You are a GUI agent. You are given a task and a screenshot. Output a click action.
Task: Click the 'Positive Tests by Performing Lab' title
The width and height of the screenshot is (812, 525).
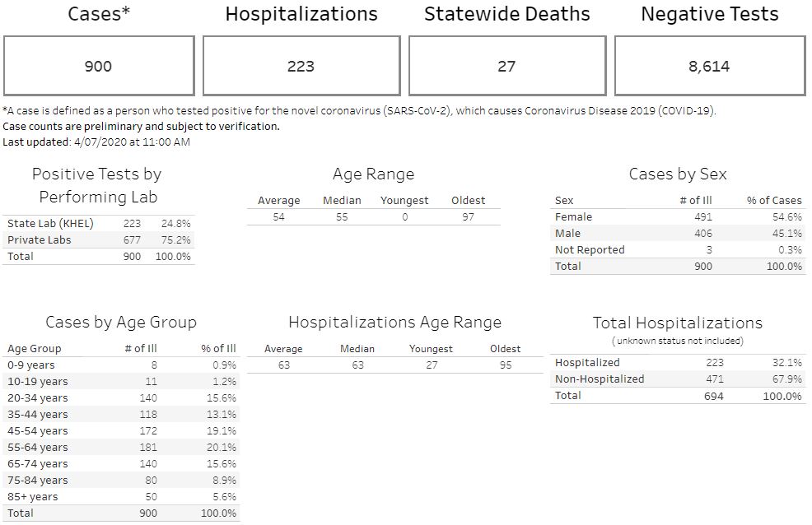click(97, 185)
